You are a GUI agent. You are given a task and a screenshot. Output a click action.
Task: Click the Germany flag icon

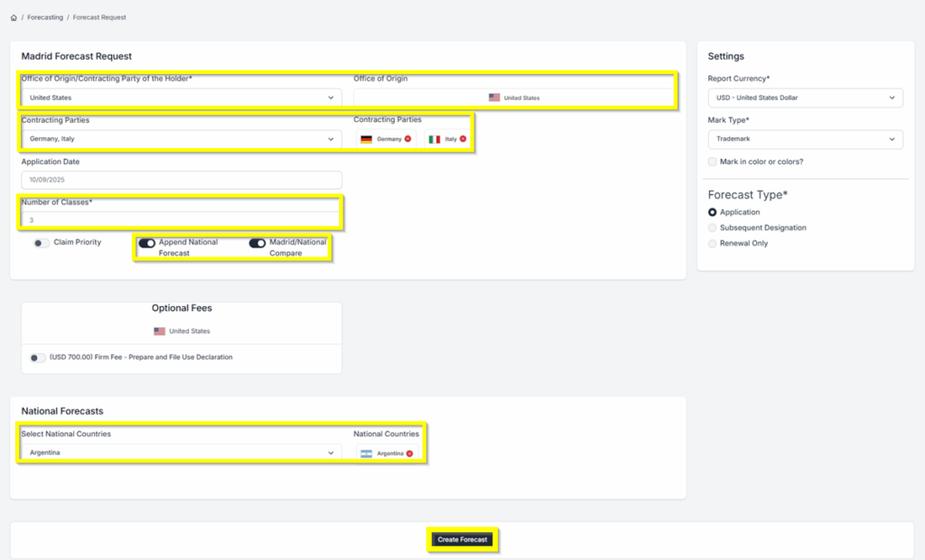[x=366, y=139]
